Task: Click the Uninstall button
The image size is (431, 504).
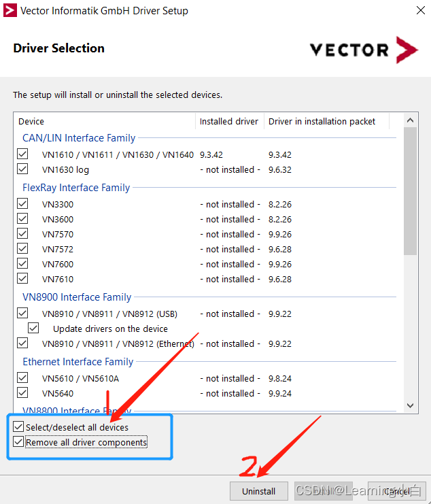Action: point(258,491)
